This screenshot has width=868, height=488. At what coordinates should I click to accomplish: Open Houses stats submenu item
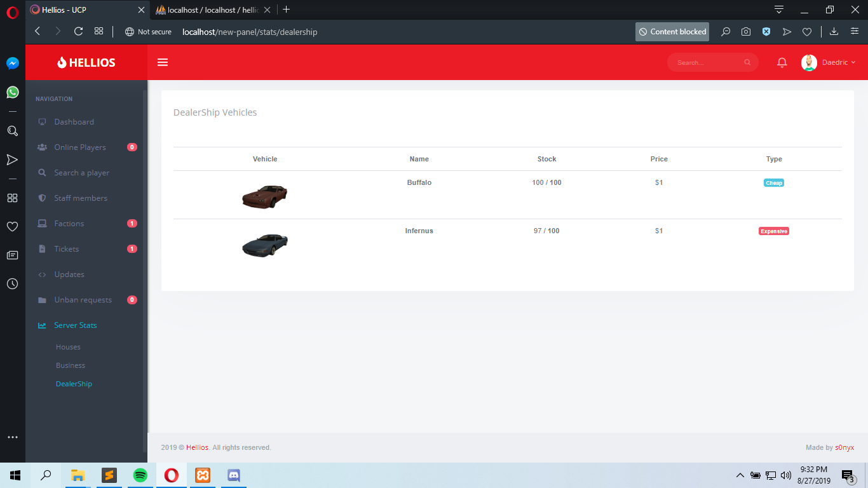tap(68, 347)
